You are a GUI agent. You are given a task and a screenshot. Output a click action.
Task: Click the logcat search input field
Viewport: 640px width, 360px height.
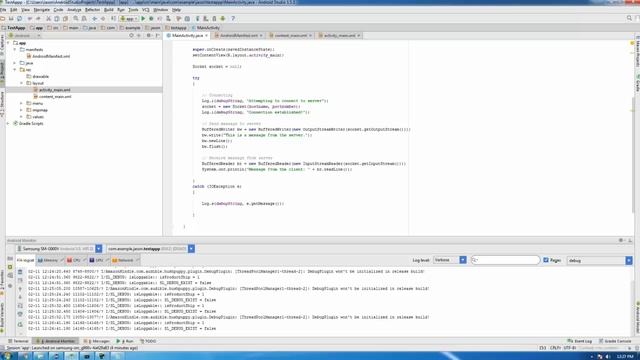point(505,260)
